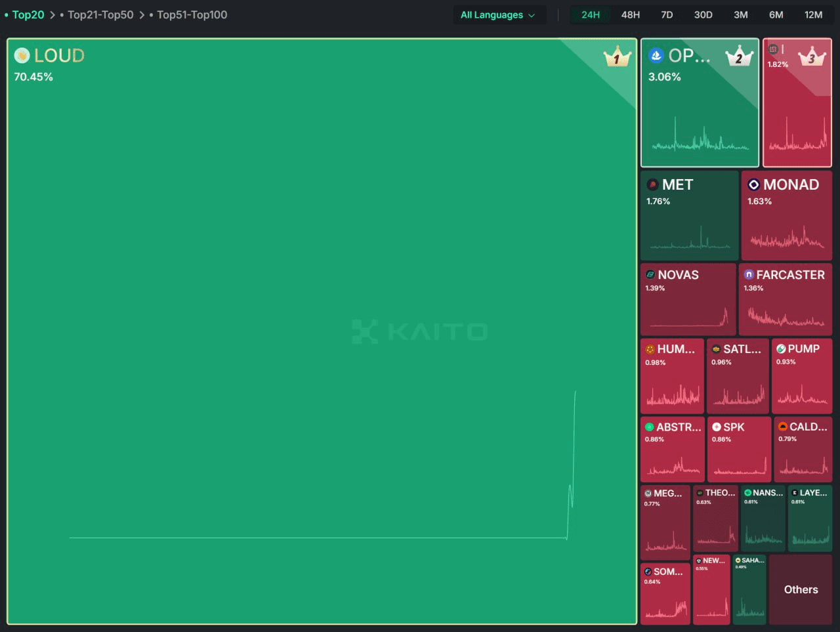Click the OpenSea ship logo icon

click(656, 55)
